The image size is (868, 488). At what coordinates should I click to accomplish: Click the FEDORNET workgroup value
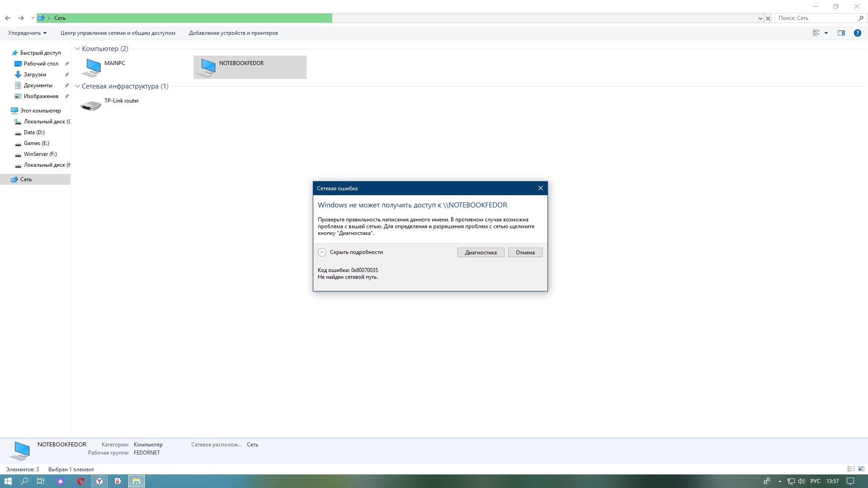click(147, 453)
